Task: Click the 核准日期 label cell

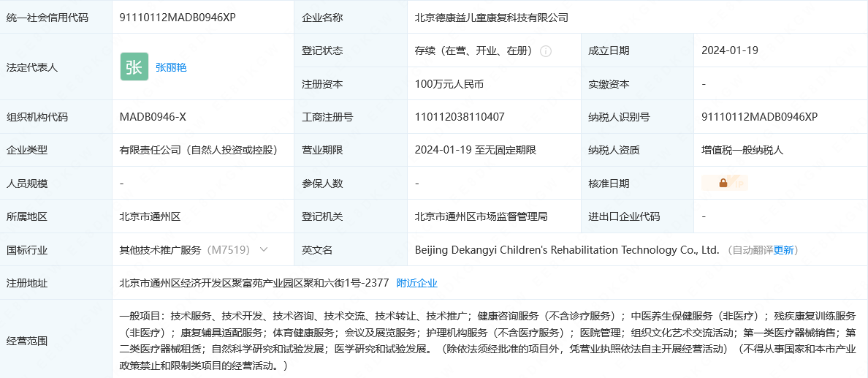Action: click(x=637, y=184)
